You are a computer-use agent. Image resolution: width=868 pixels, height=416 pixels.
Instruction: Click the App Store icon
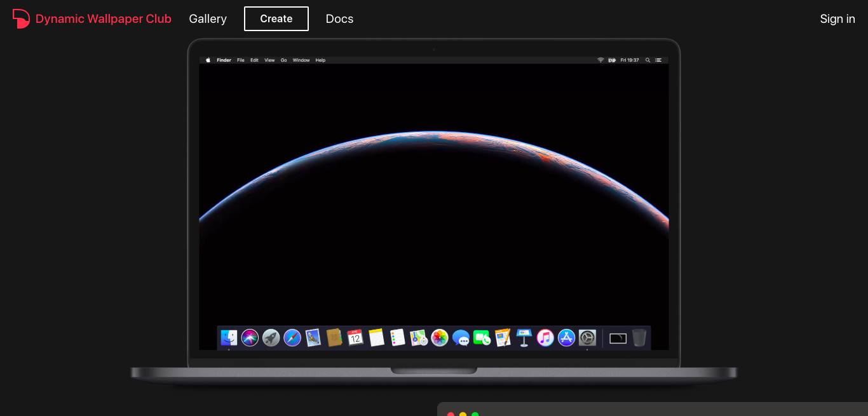[566, 337]
